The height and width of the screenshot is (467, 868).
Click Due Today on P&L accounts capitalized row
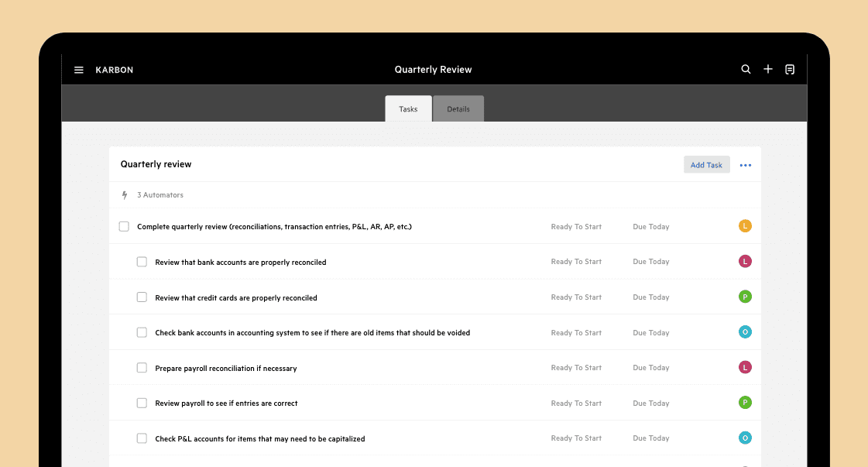pyautogui.click(x=651, y=438)
